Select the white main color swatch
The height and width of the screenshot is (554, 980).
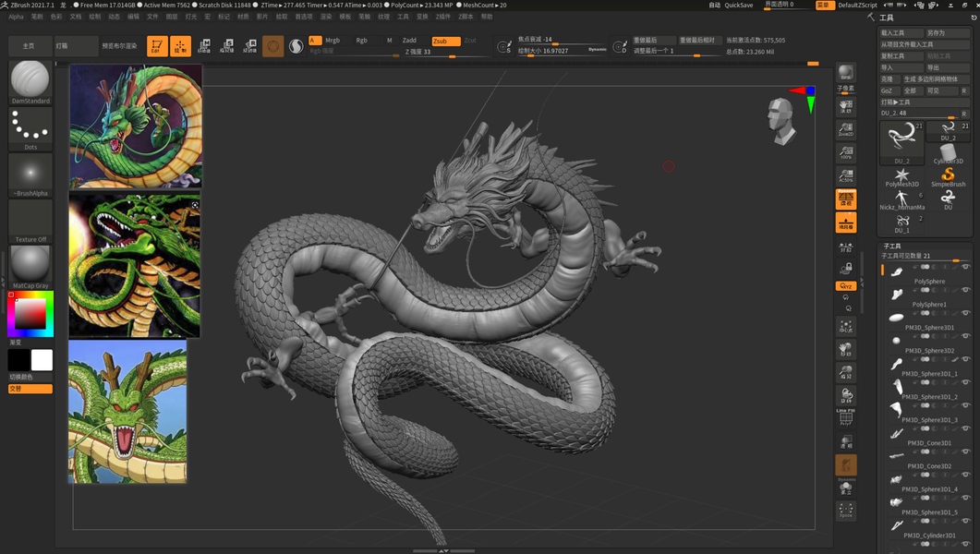(42, 360)
